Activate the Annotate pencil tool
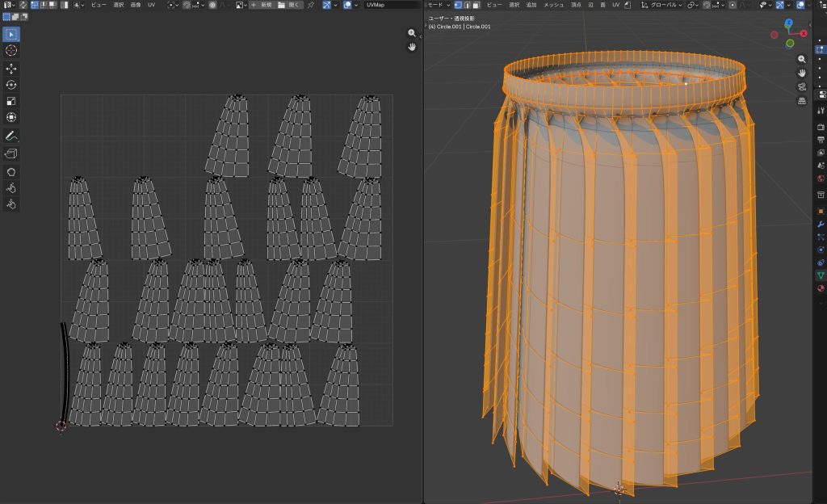This screenshot has width=827, height=504. [11, 136]
